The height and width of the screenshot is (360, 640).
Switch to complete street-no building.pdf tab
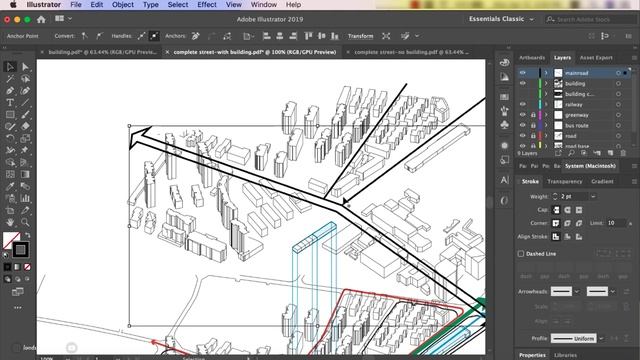click(411, 52)
